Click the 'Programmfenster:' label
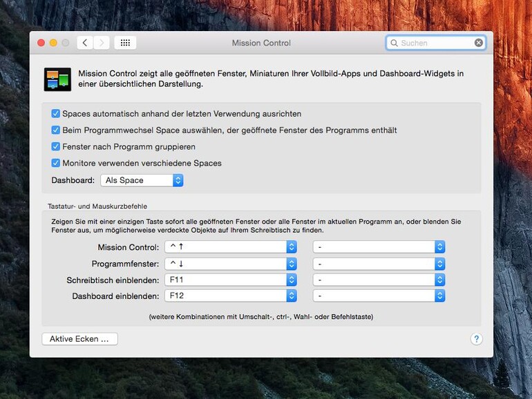This screenshot has width=532, height=399. (125, 264)
